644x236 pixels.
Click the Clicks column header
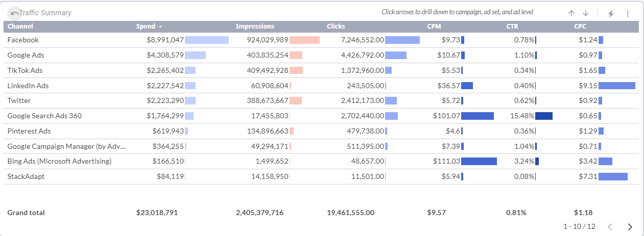336,27
